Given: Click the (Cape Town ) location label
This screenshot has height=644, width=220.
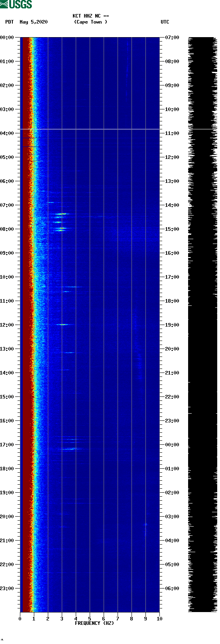Looking at the screenshot, I should click(x=91, y=22).
